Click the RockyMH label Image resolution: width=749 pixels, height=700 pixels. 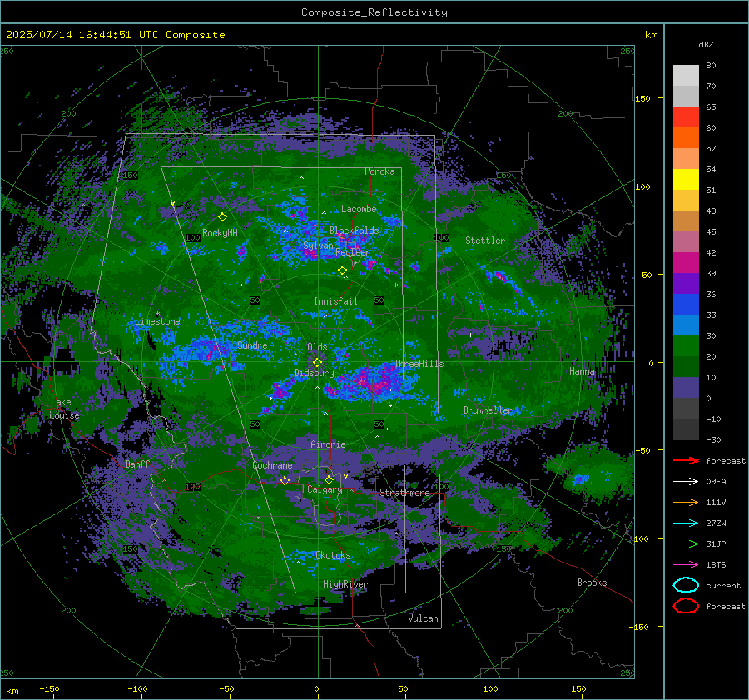(220, 233)
